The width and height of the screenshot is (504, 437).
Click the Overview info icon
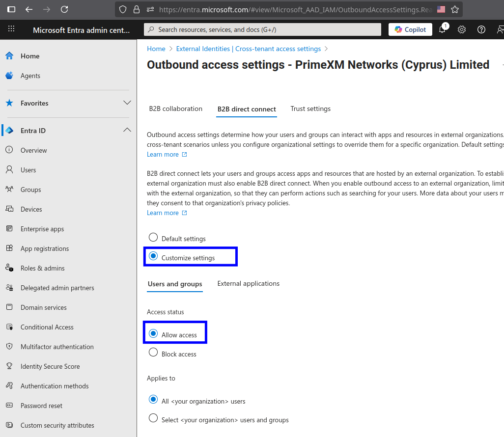click(9, 150)
